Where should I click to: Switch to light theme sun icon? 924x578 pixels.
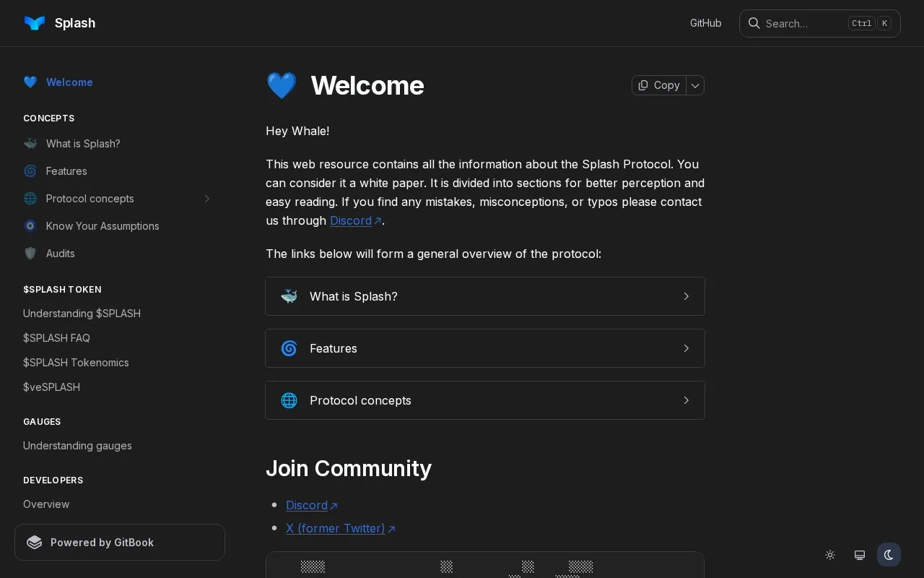830,555
